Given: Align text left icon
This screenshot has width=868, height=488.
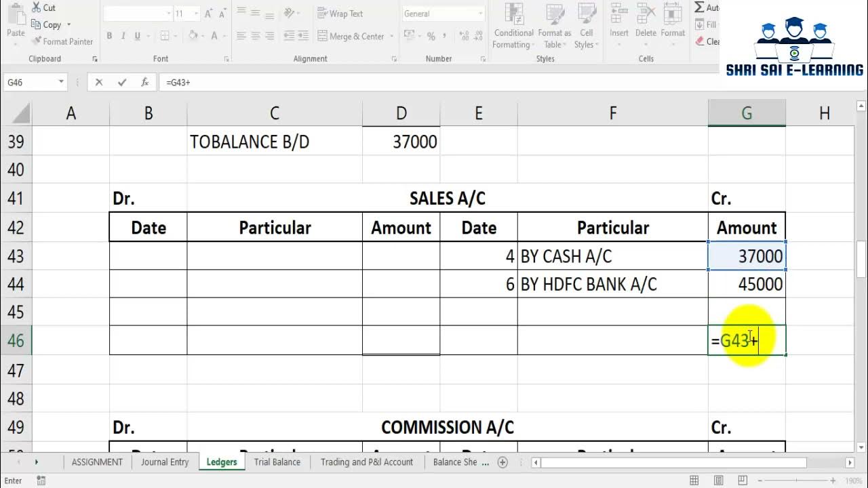Looking at the screenshot, I should tap(241, 37).
